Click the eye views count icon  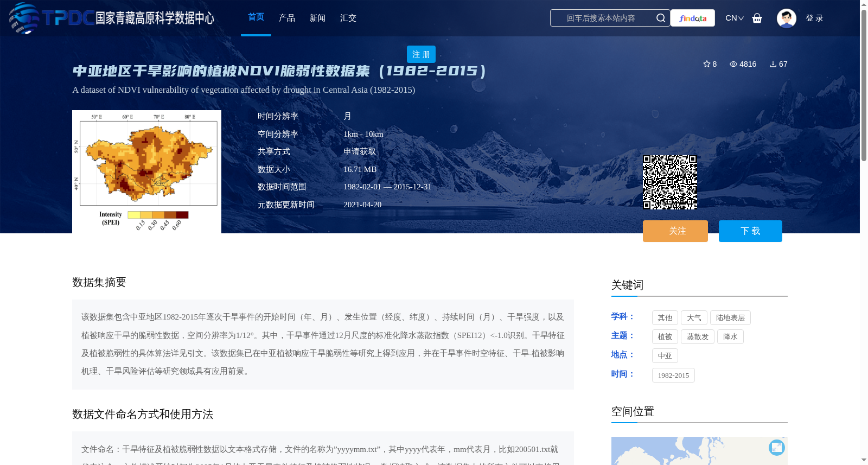pyautogui.click(x=733, y=64)
